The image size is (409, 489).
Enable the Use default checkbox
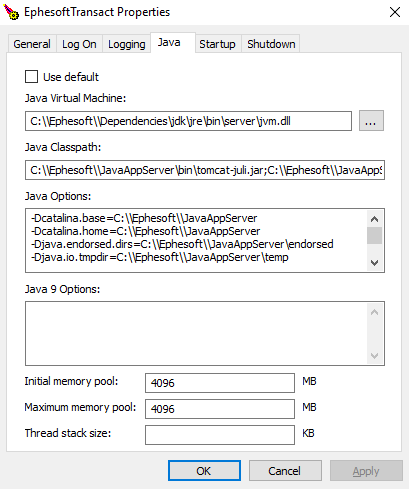[31, 77]
